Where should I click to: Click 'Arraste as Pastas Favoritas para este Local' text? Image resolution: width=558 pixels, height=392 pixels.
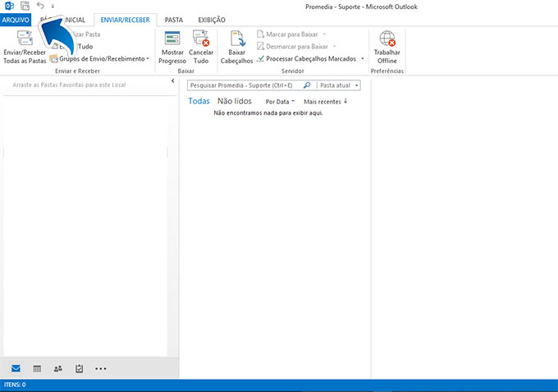click(x=69, y=85)
